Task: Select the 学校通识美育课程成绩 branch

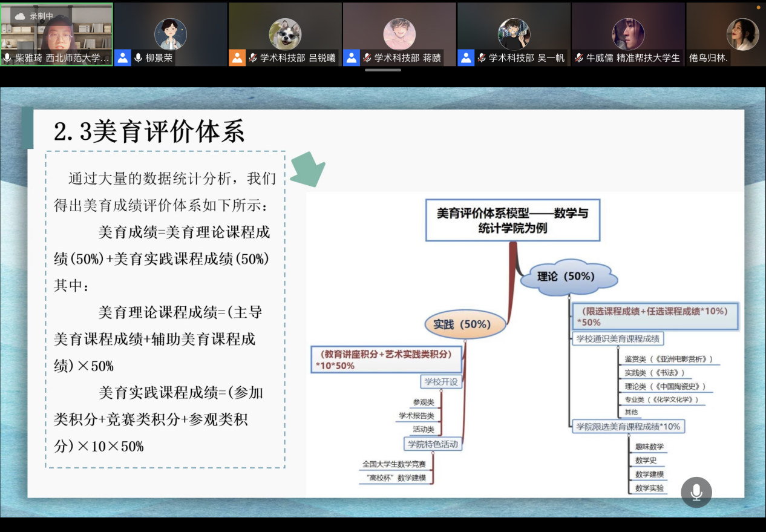Action: (618, 338)
